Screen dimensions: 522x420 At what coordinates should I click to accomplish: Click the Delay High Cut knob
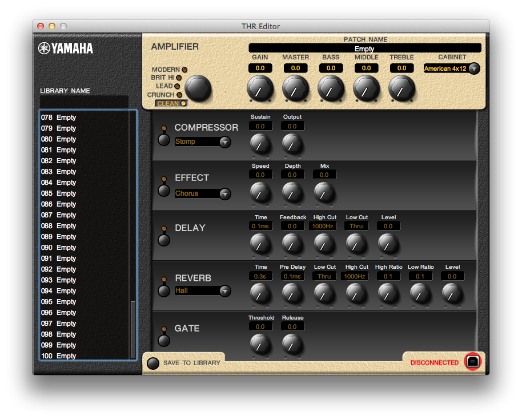point(324,244)
